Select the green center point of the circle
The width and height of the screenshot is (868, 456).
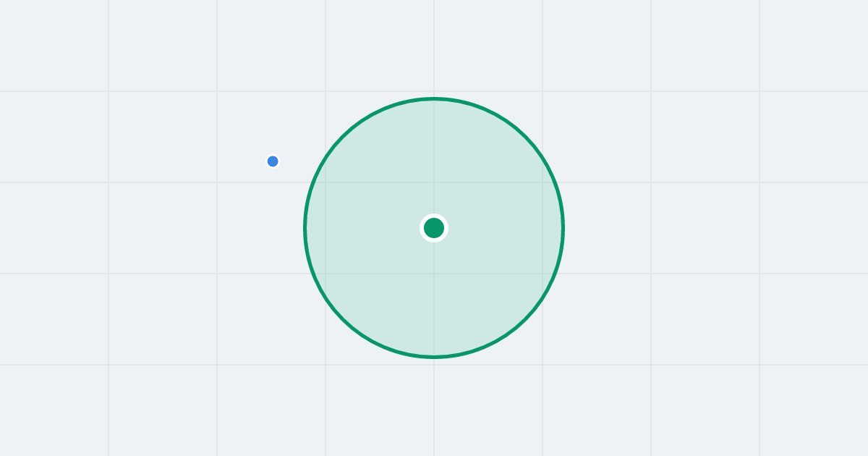[434, 228]
